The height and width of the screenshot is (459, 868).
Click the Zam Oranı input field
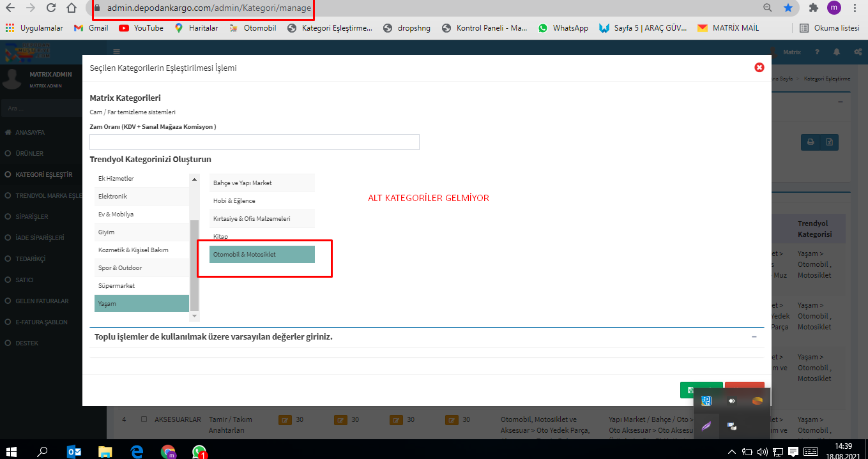(x=254, y=142)
